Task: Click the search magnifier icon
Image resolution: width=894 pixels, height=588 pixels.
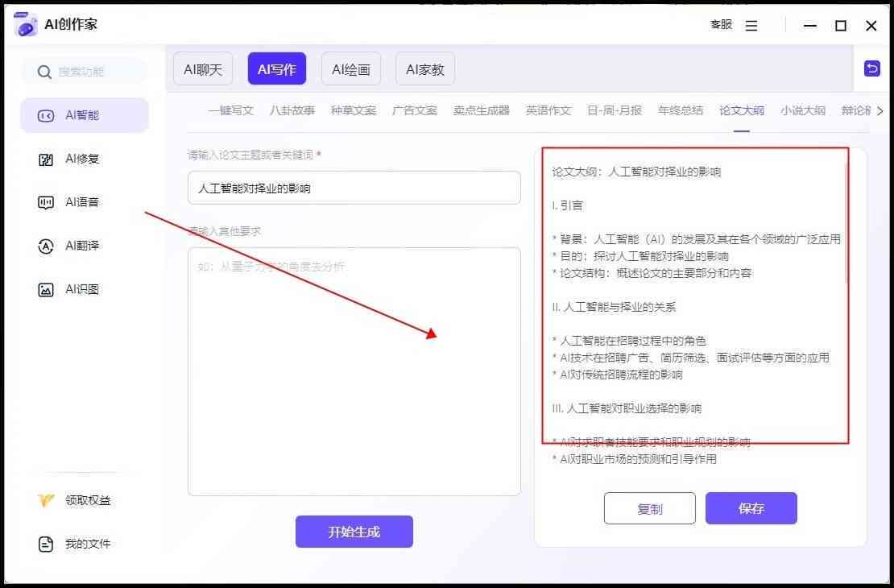Action: tap(44, 72)
